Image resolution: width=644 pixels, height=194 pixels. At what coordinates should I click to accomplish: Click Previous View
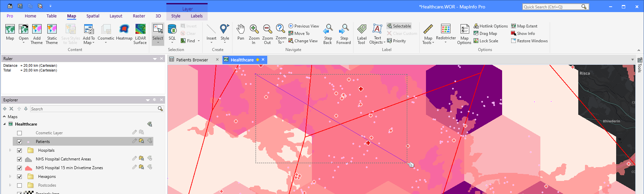(x=304, y=26)
